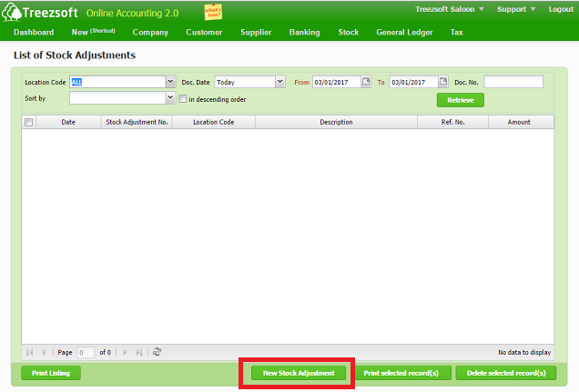Viewport: 579px width, 392px height.
Task: Open the What's New sticky note
Action: (213, 11)
